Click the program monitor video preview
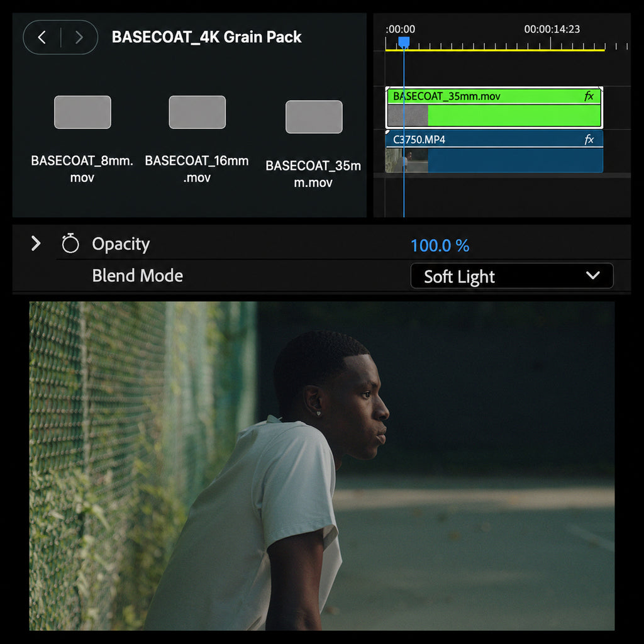The image size is (644, 644). coord(321,466)
